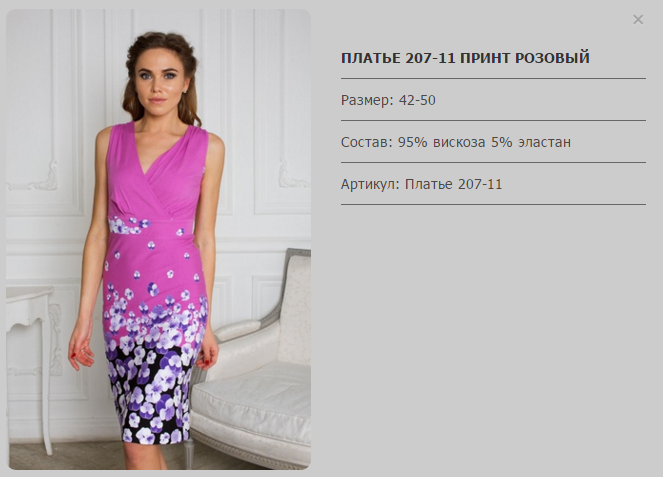Click the 95% вискоза composition text
The width and height of the screenshot is (663, 477).
coord(441,142)
